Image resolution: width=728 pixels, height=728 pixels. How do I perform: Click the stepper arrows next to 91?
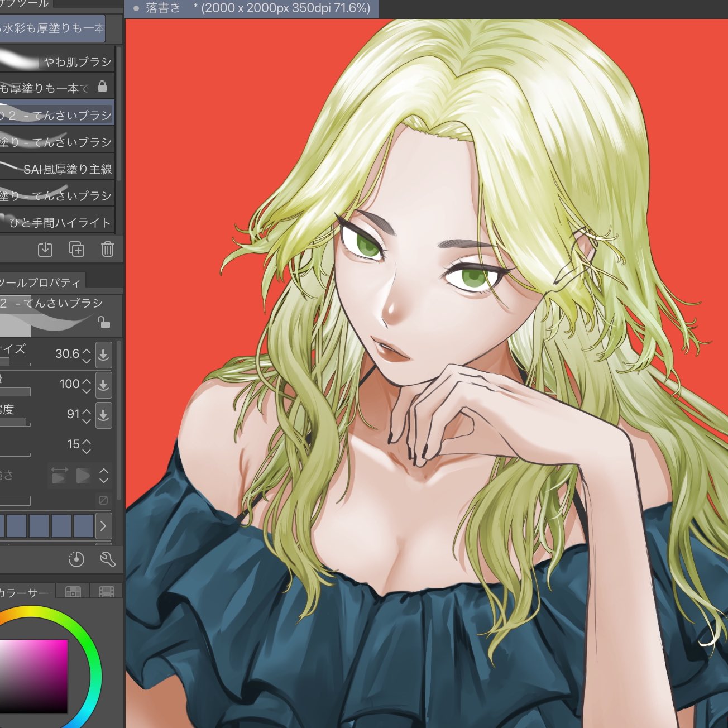[x=87, y=415]
